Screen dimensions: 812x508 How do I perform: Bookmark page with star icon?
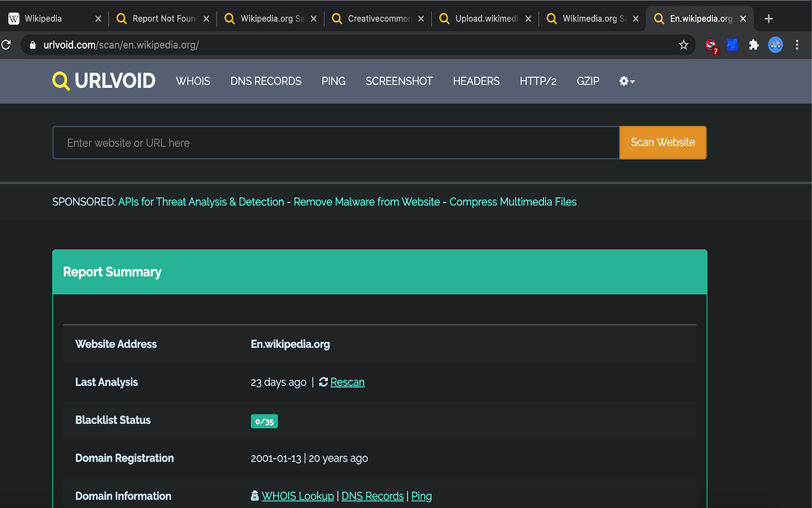683,45
